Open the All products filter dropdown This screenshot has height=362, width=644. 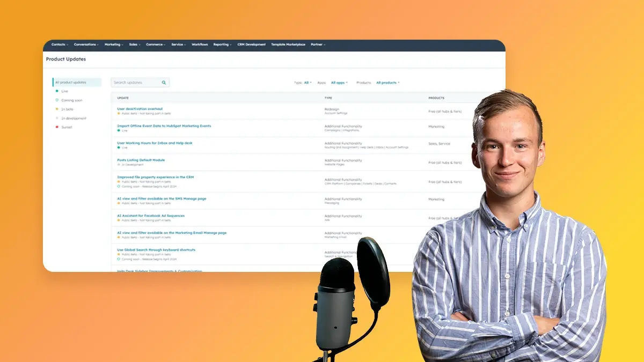click(x=387, y=83)
